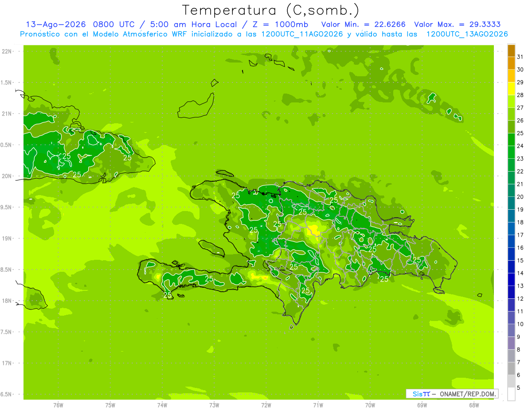Image resolution: width=532 pixels, height=411 pixels.
Task: Pick the purple legend swatch between 8 and 9
Action: point(511,343)
